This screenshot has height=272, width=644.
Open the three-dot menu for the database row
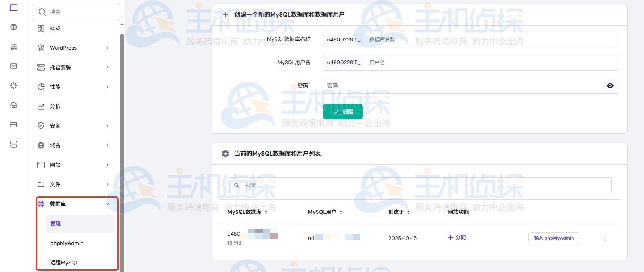605,238
